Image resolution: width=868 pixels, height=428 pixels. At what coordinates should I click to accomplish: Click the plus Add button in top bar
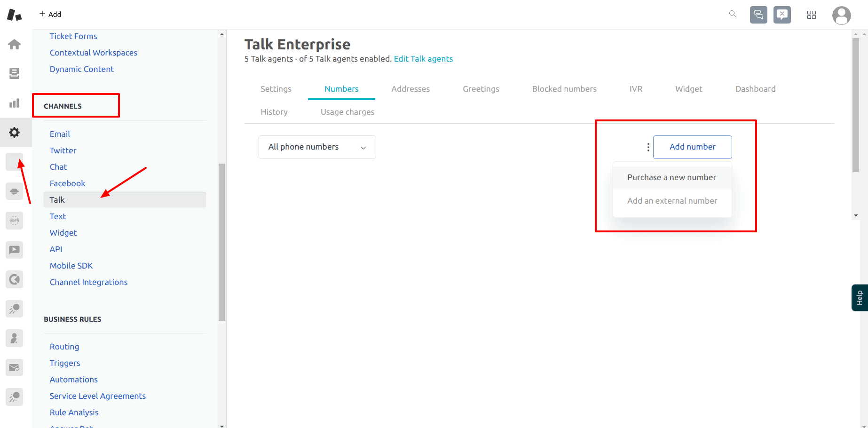pyautogui.click(x=50, y=14)
